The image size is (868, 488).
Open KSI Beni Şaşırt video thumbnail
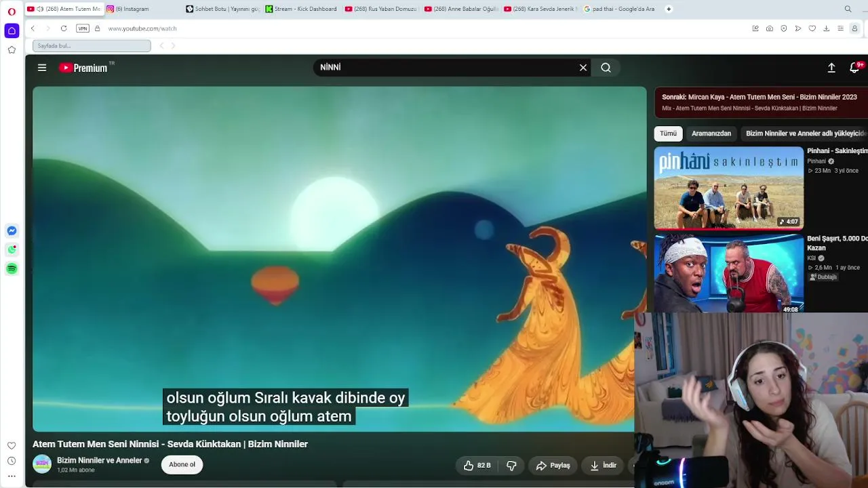(729, 273)
